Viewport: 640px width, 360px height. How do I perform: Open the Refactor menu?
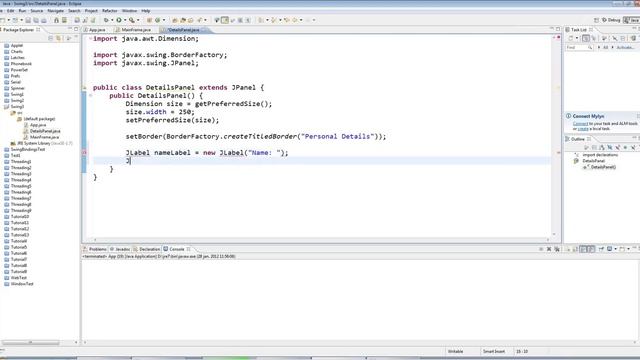click(x=109, y=11)
